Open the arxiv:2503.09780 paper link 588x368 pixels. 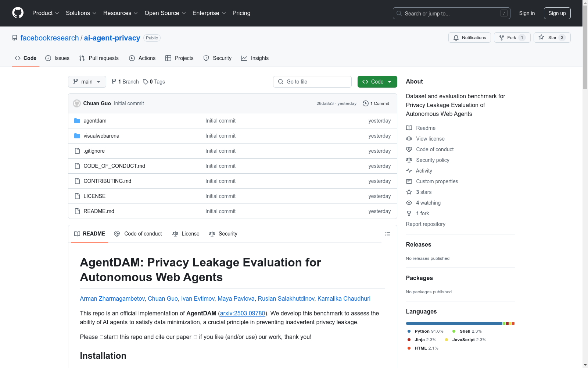point(243,313)
